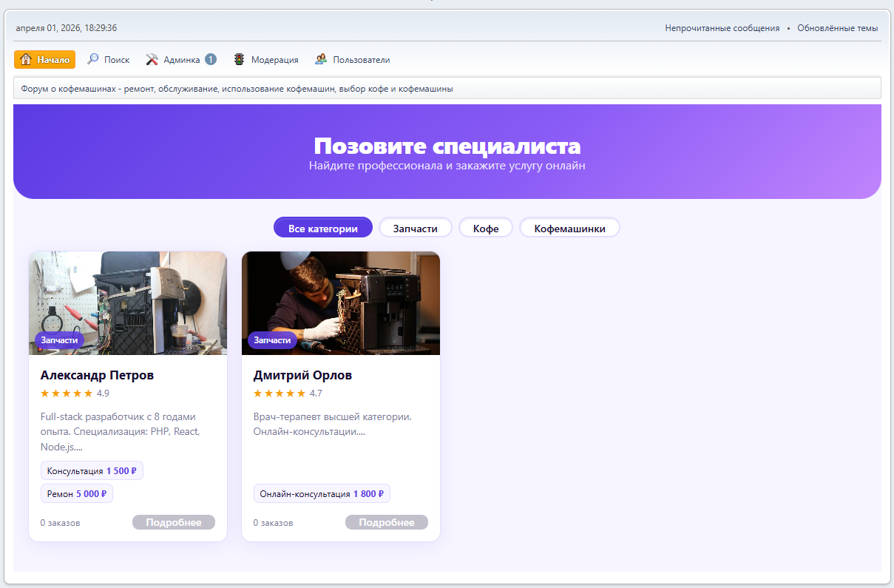Select the Все категории filter
The width and height of the screenshot is (894, 588).
pos(322,229)
